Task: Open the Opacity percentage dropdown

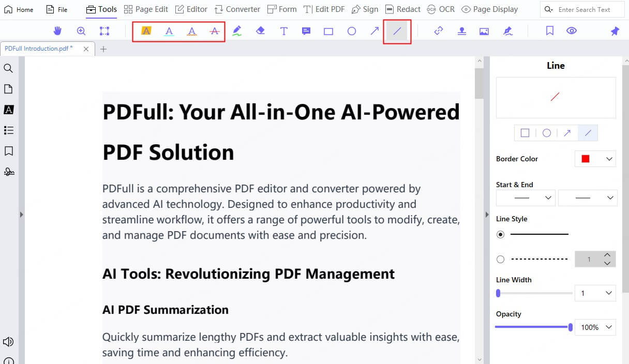Action: (x=595, y=327)
